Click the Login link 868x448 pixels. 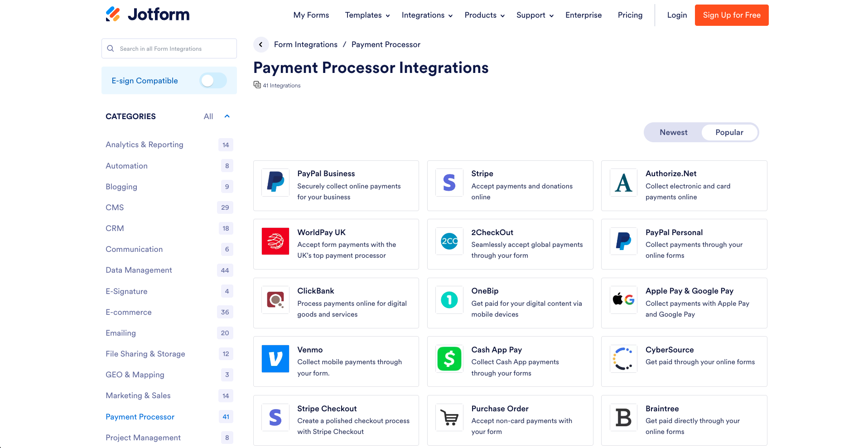tap(677, 15)
